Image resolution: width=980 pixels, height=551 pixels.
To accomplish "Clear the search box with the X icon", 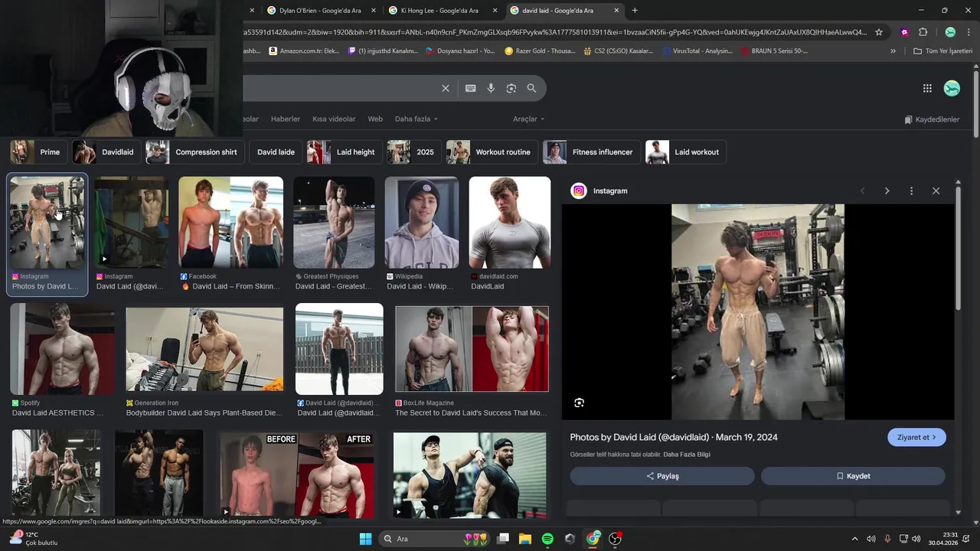I will (445, 88).
